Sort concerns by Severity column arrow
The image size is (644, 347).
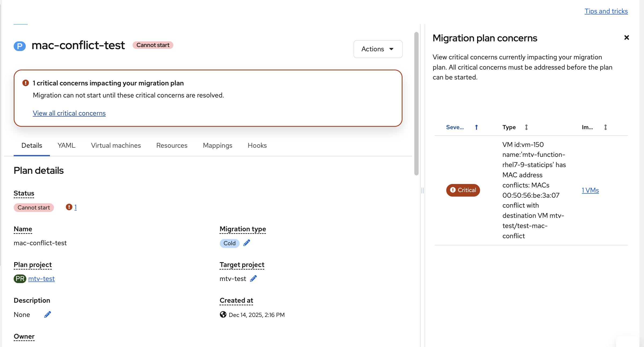[476, 127]
